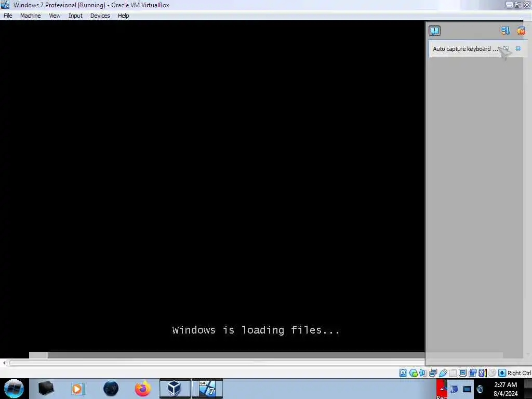Click the hard disk activity status icon
Viewport: 532px width, 399px height.
(x=403, y=373)
